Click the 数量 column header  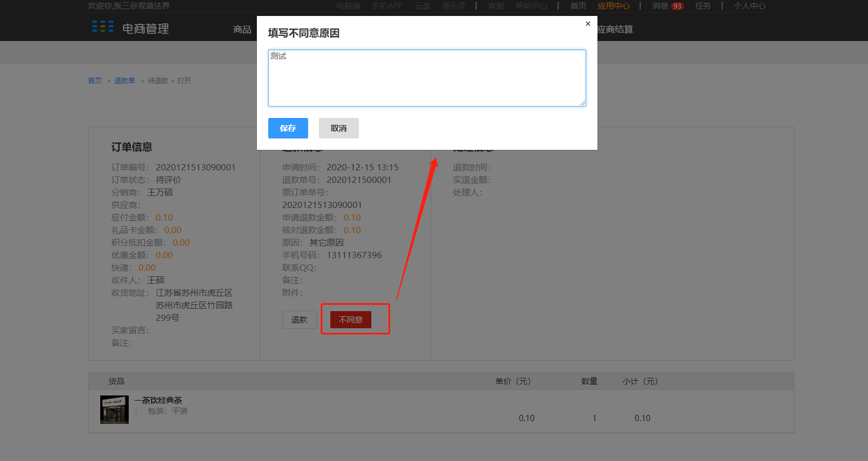(589, 381)
